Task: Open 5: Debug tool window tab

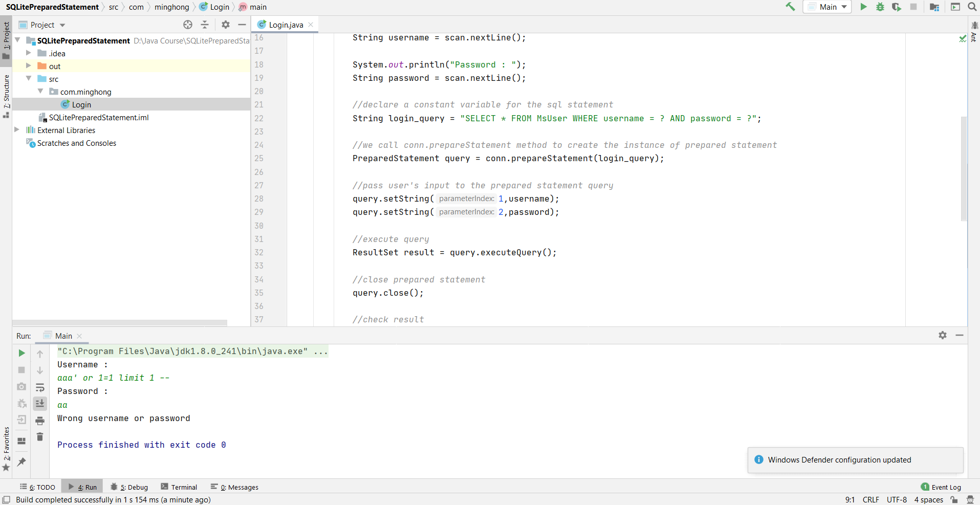Action: click(129, 487)
